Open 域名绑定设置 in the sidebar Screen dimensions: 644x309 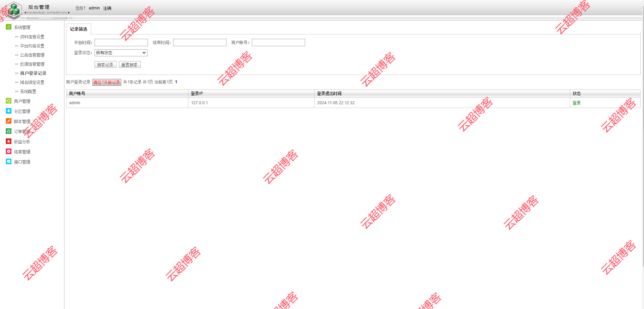(32, 82)
